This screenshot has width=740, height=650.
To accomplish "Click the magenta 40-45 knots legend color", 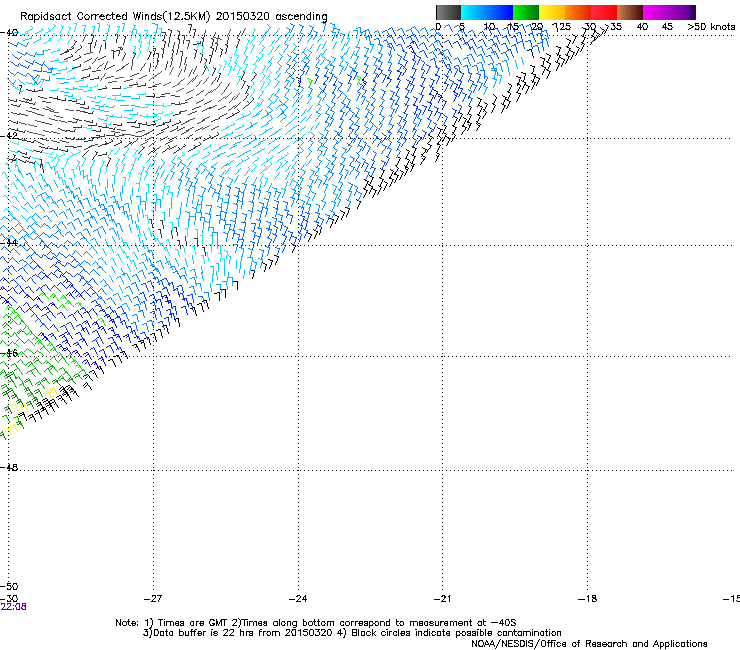I will coord(656,12).
